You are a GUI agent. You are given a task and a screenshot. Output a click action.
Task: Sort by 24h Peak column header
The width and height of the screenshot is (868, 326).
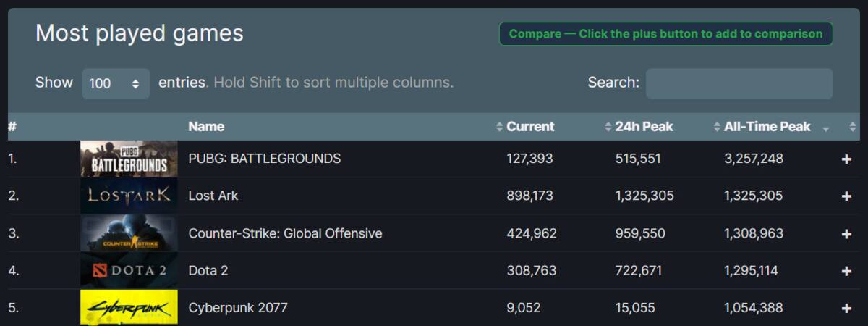click(x=644, y=127)
